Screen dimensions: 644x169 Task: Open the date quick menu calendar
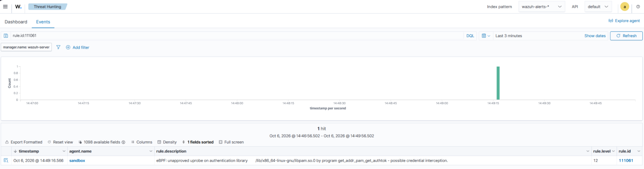click(x=486, y=36)
